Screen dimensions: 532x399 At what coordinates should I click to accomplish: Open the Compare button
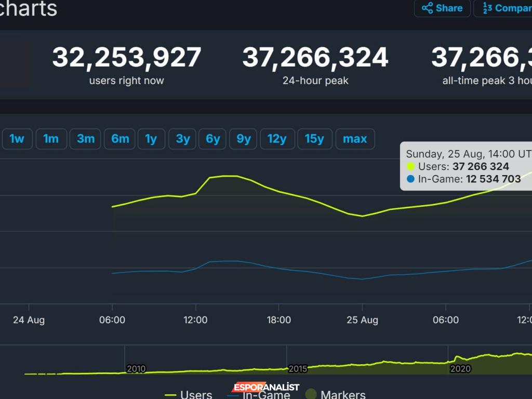tap(503, 8)
